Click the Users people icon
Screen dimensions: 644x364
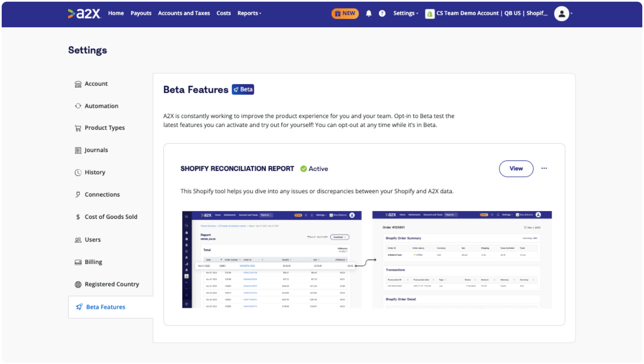[x=78, y=240]
